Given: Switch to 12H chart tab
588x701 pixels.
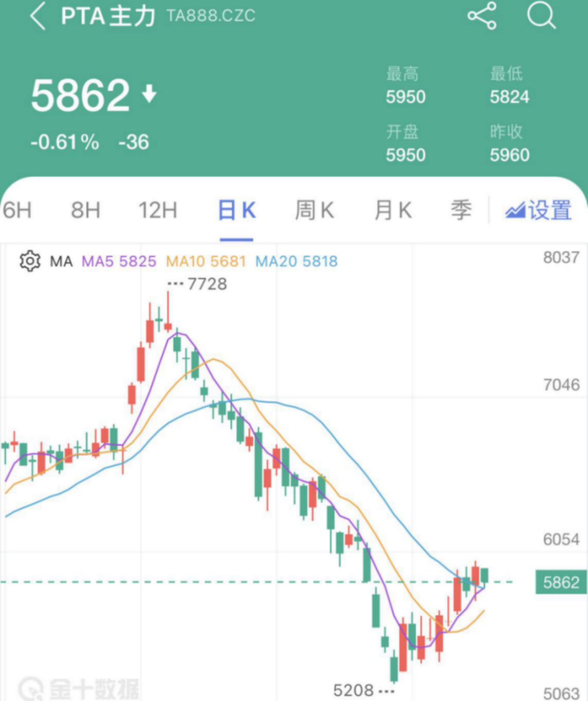Looking at the screenshot, I should [x=158, y=211].
